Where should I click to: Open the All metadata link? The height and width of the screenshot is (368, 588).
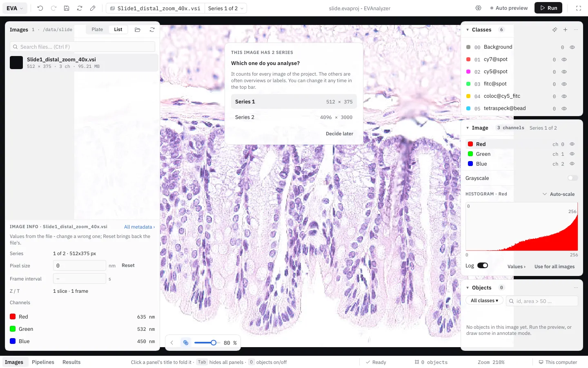click(139, 227)
